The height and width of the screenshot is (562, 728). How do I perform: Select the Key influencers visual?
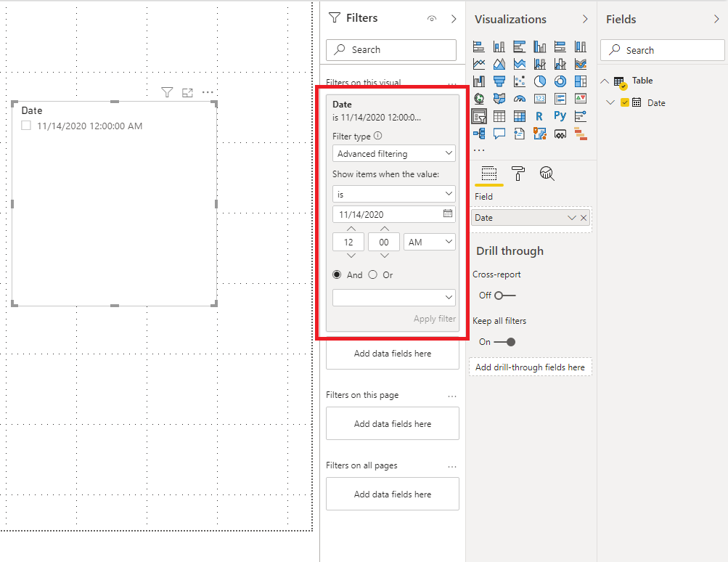coord(581,116)
